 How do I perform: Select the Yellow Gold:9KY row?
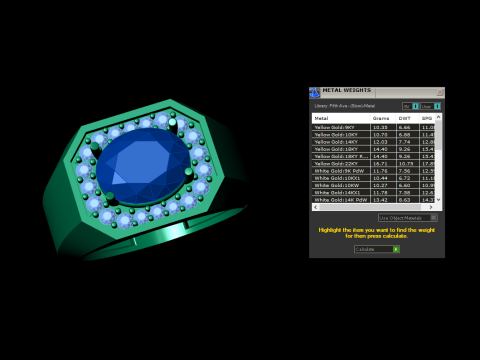pyautogui.click(x=373, y=127)
